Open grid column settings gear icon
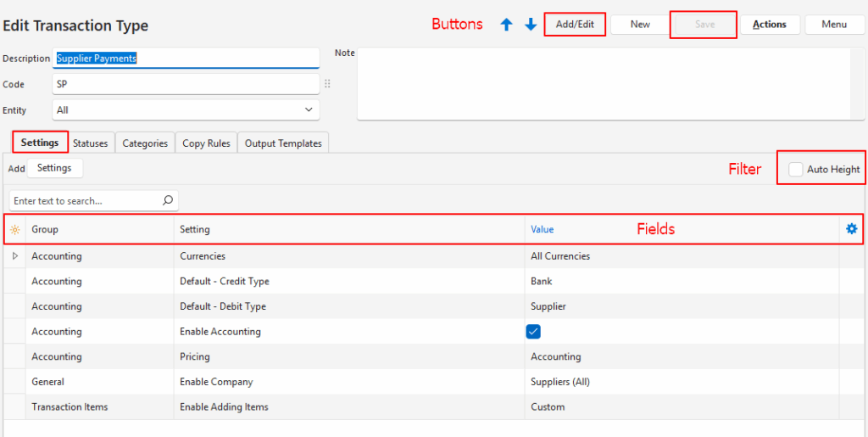 tap(851, 229)
